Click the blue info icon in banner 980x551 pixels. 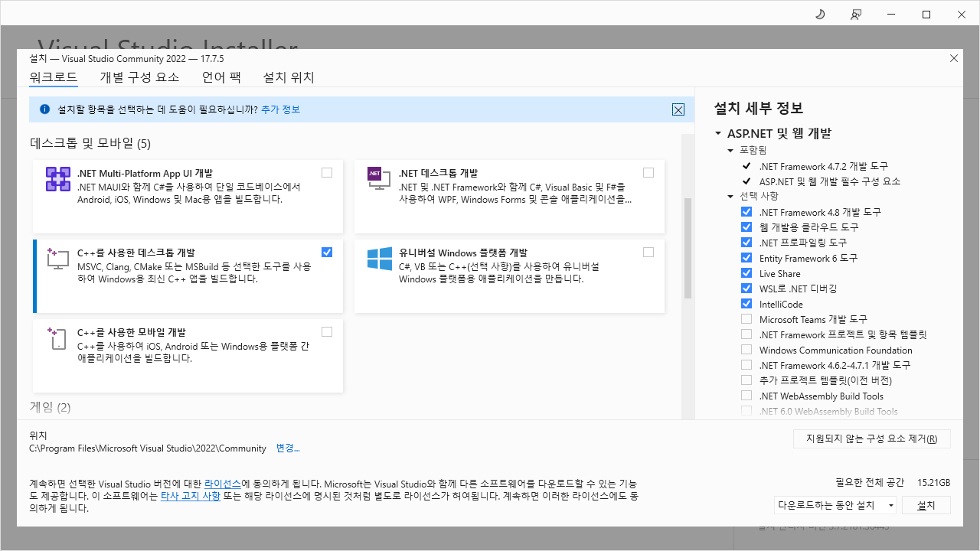[44, 109]
